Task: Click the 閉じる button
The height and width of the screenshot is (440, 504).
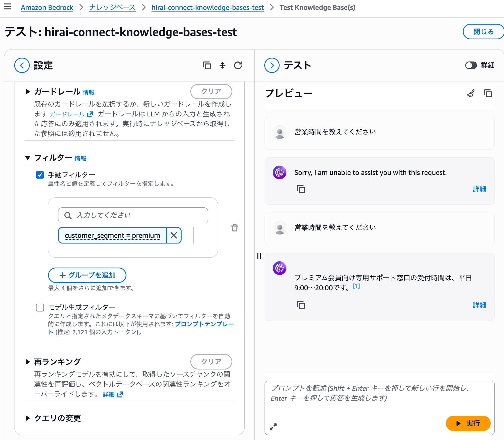Action: click(483, 32)
